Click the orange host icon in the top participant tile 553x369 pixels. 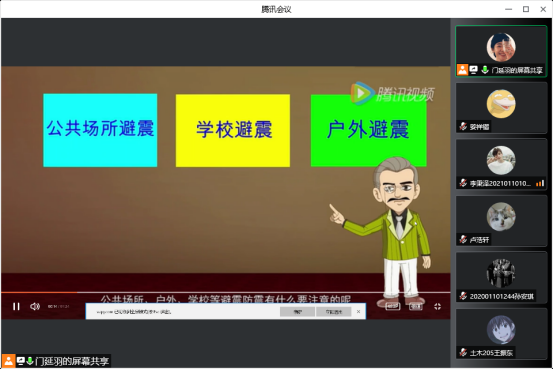[462, 70]
